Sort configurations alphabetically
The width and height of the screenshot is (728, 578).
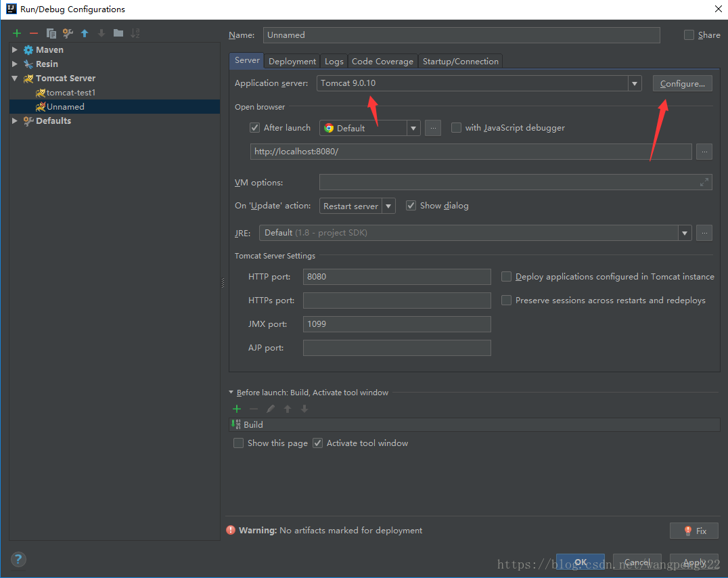coord(135,33)
